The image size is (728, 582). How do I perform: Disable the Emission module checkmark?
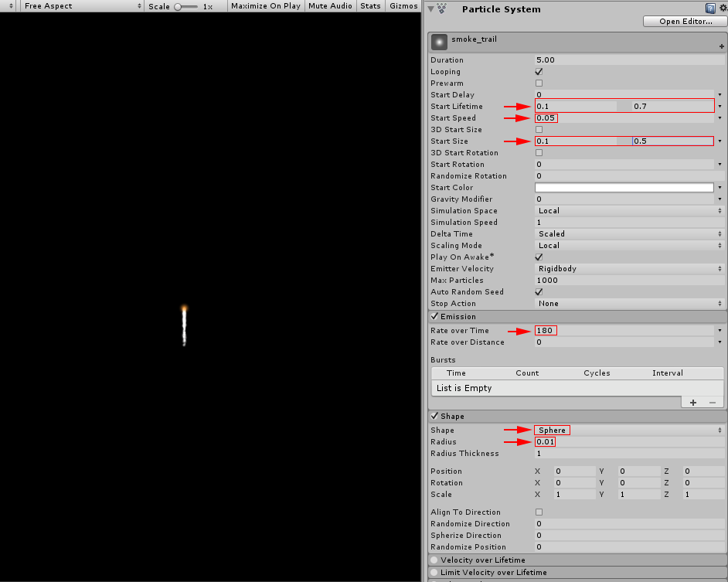point(434,316)
